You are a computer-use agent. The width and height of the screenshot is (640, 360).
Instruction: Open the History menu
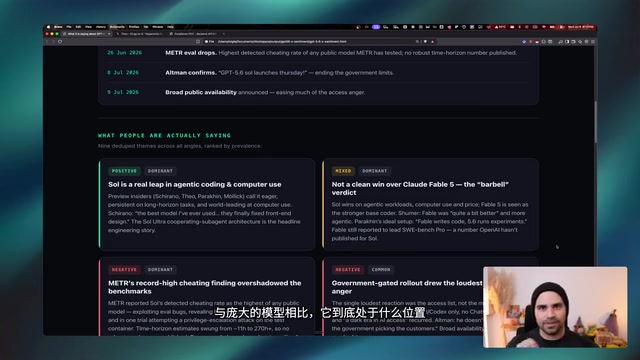click(x=101, y=27)
